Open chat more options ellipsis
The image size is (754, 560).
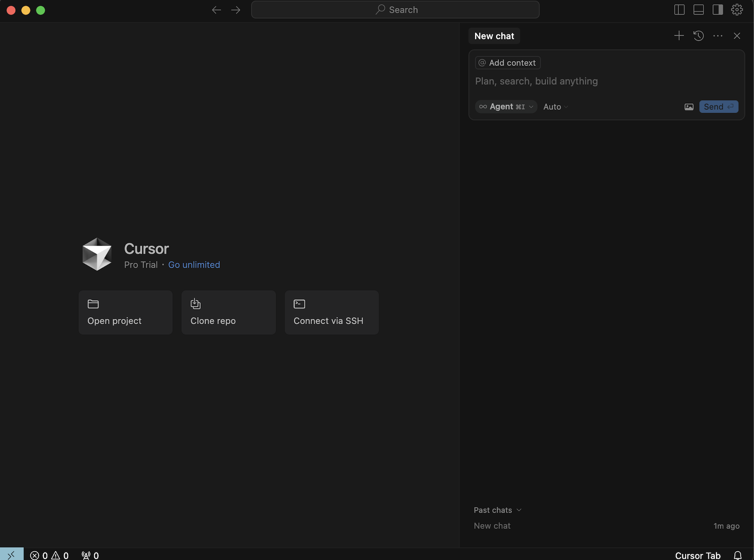(718, 36)
